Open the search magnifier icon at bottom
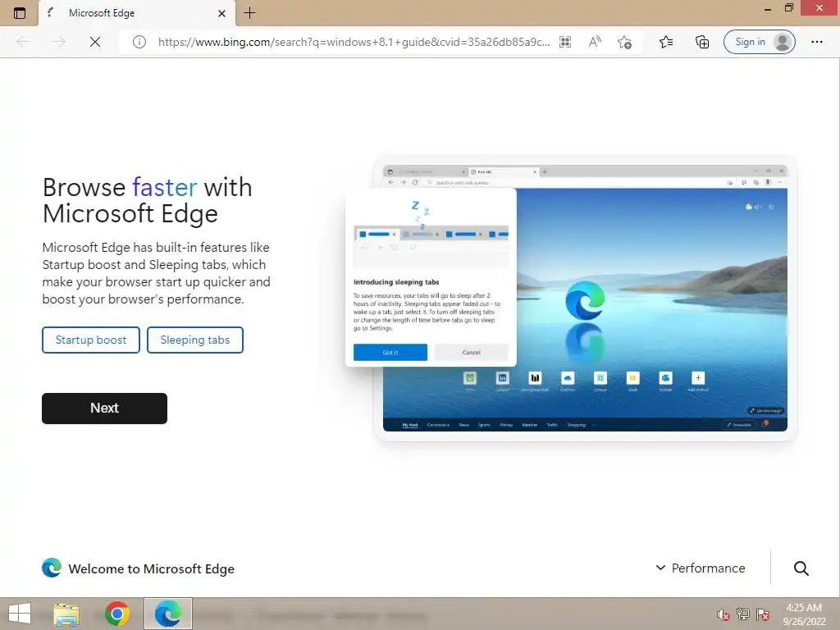This screenshot has width=840, height=630. pos(801,568)
